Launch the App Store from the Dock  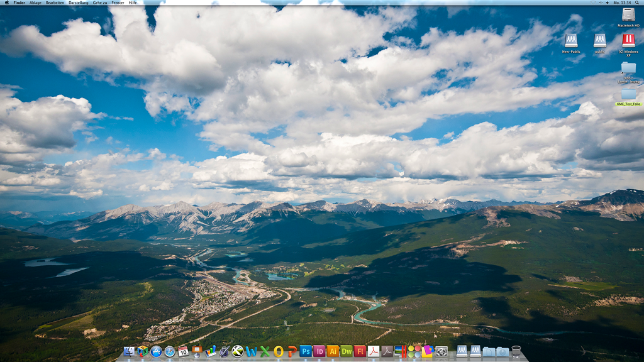coord(156,351)
